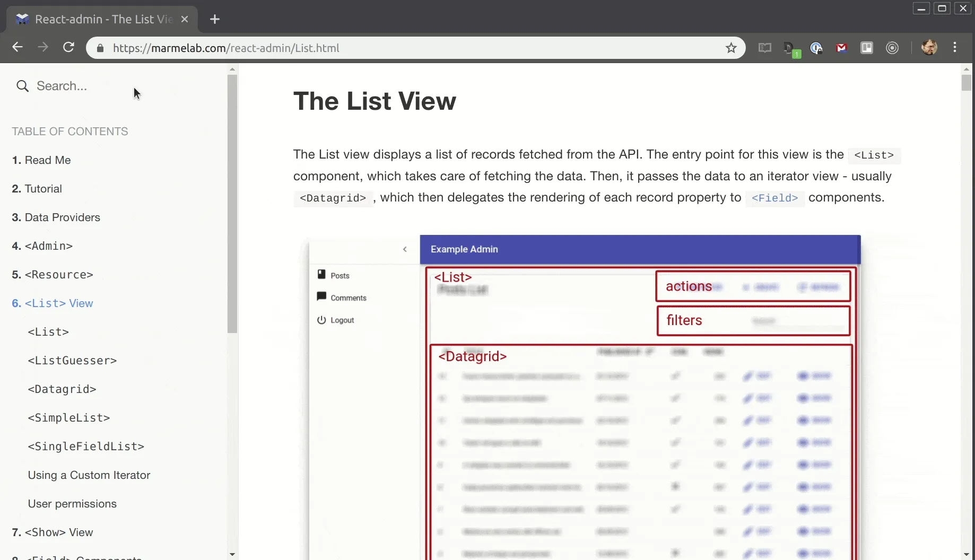
Task: Open the Gmail extension
Action: coord(842,48)
